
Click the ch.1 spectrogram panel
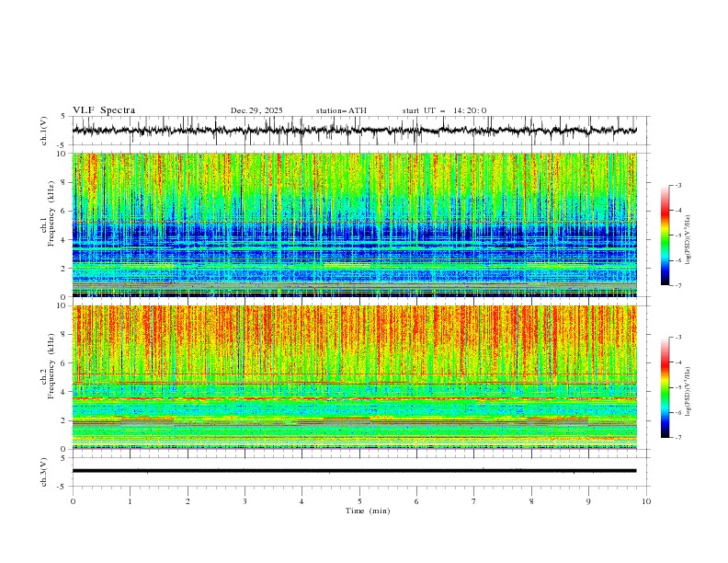(x=355, y=224)
